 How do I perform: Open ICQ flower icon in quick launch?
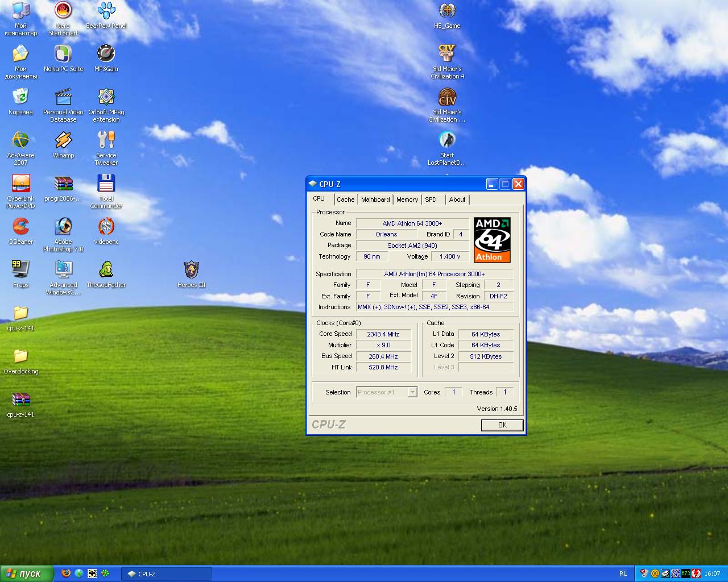coord(105,573)
